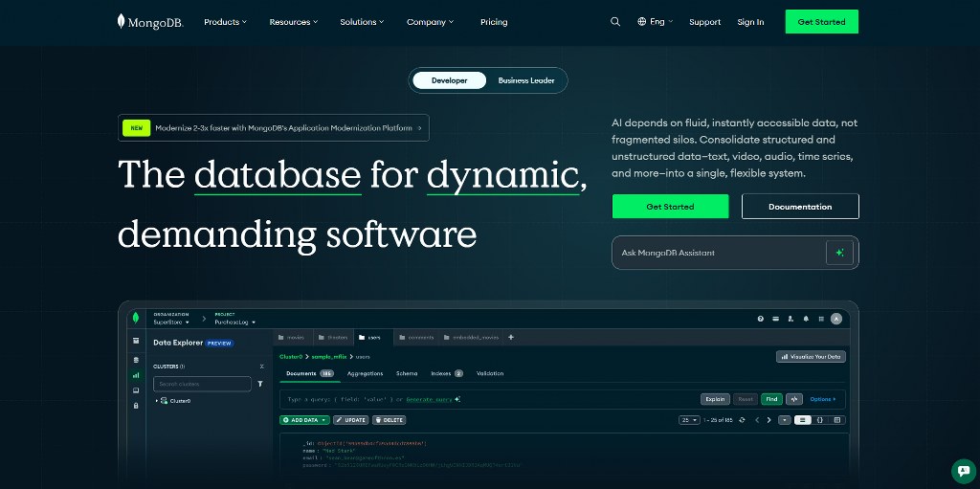Viewport: 980px width, 489px height.
Task: Click the bell notifications icon in preview
Action: [x=806, y=319]
